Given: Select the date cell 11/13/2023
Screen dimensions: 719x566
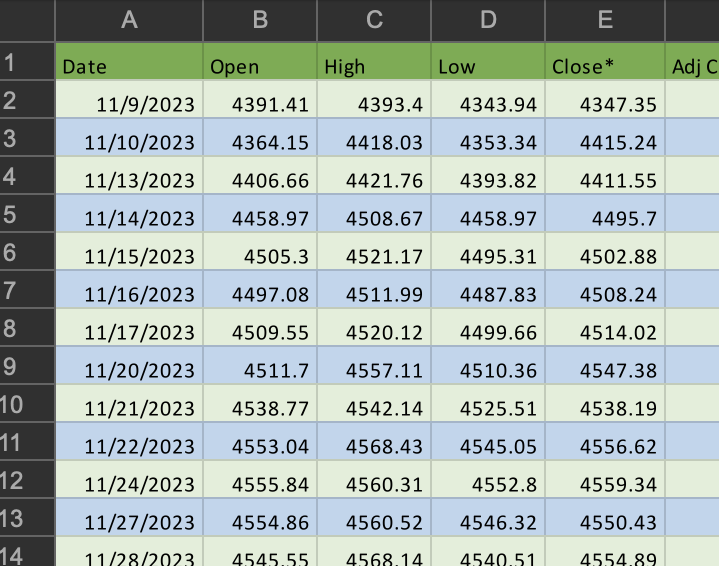Looking at the screenshot, I should [129, 176].
